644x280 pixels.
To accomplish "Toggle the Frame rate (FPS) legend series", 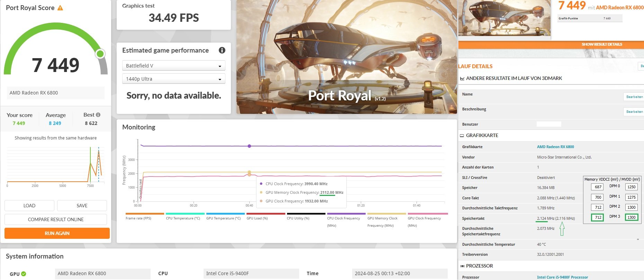I will coord(145,216).
